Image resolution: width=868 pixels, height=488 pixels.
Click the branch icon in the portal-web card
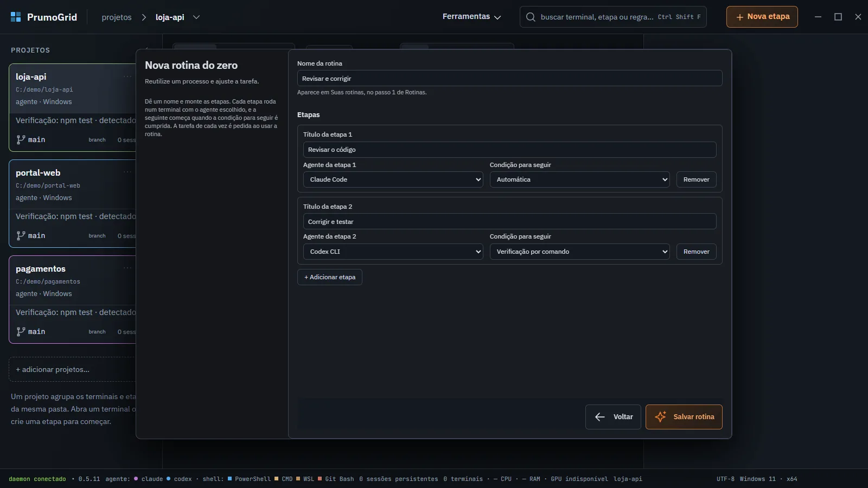(x=21, y=235)
